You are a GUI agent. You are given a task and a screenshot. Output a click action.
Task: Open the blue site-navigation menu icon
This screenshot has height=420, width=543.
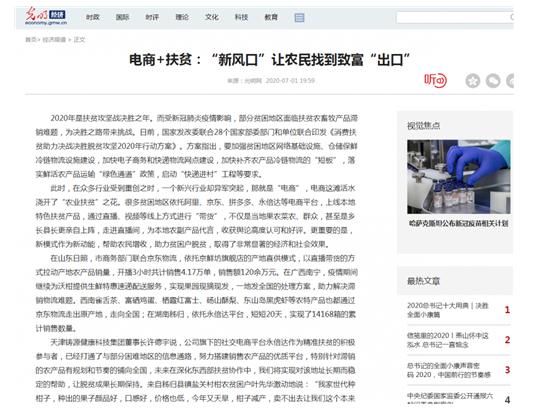tap(299, 18)
